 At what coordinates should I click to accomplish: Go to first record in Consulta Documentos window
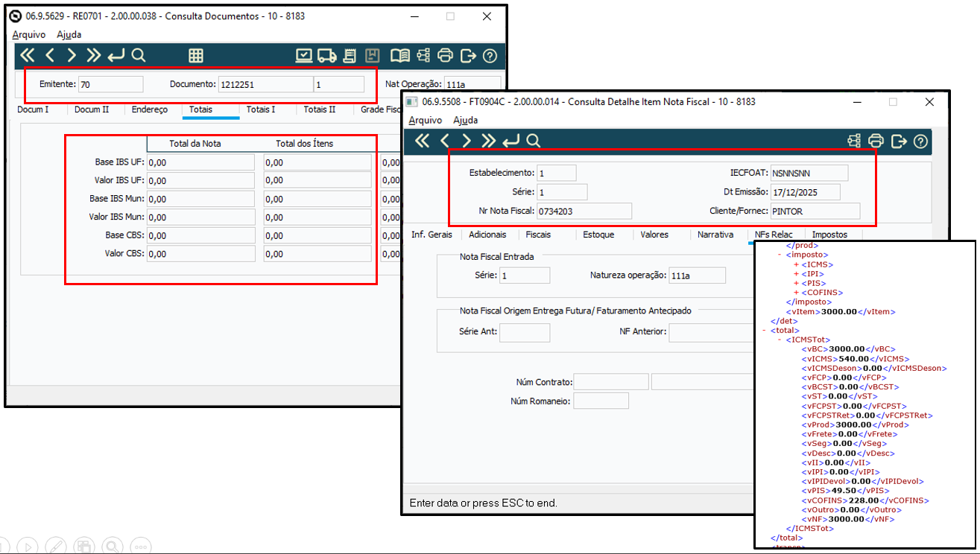tap(28, 55)
